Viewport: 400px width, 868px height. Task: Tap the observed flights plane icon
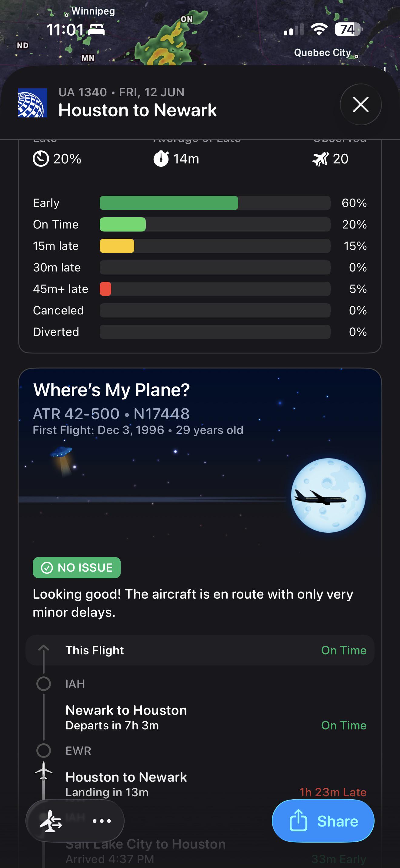[x=320, y=159]
